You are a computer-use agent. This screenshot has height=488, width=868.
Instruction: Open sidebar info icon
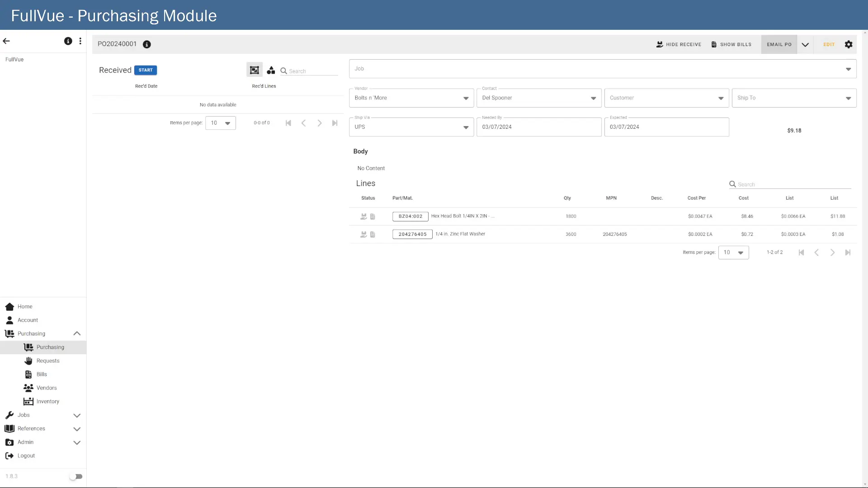click(68, 41)
